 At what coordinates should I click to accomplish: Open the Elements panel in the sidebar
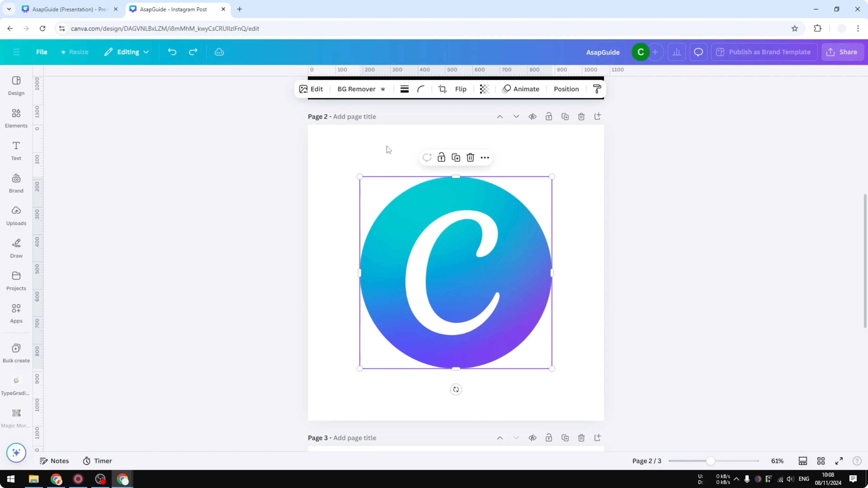(x=16, y=118)
